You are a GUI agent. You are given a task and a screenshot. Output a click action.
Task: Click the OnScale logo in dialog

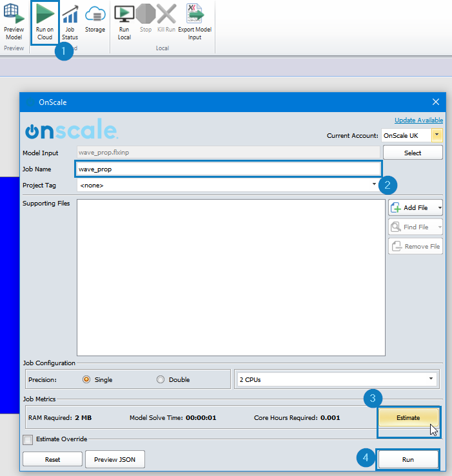(x=72, y=129)
